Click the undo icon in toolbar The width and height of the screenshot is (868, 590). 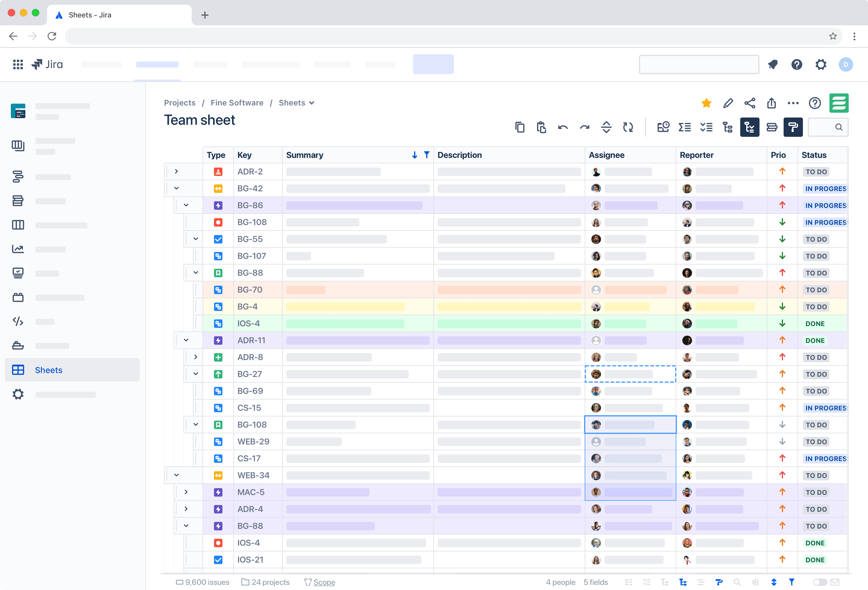point(562,127)
